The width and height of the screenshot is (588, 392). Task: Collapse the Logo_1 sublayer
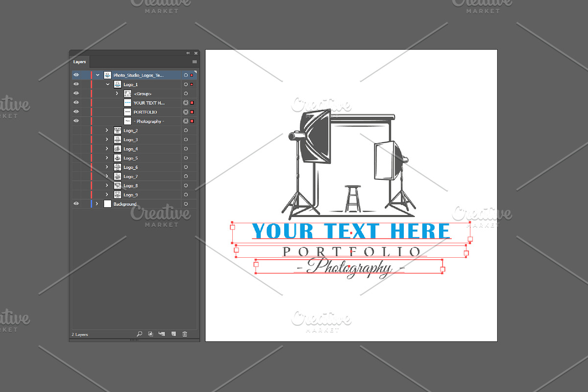click(107, 84)
